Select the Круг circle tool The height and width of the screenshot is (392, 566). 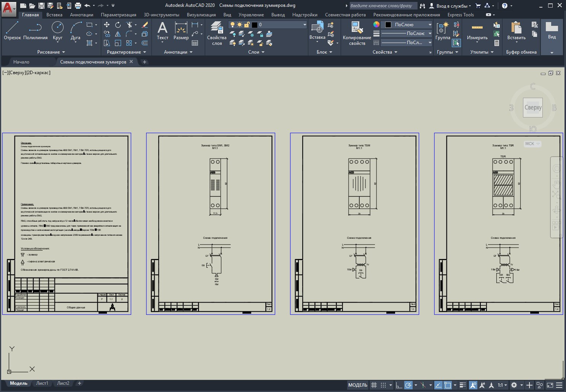point(57,30)
